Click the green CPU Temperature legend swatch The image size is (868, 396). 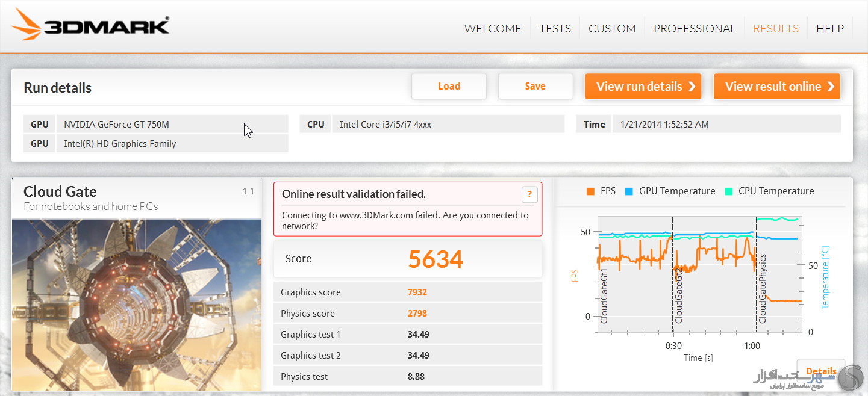click(728, 191)
